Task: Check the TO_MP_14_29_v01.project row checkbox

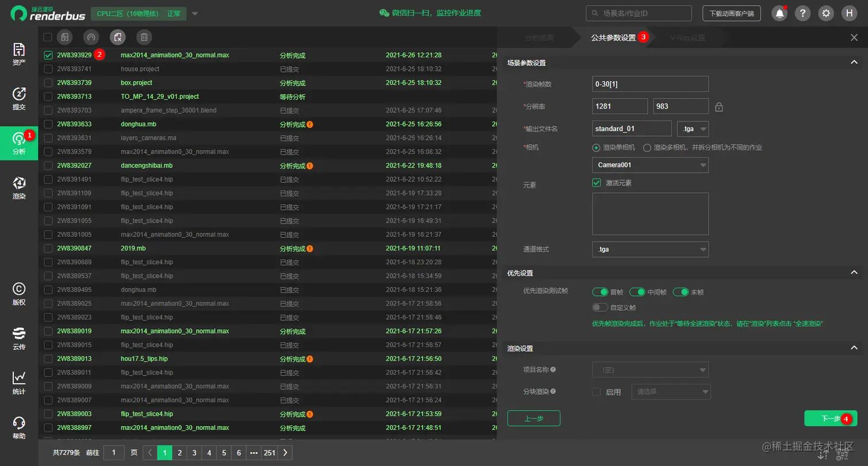Action: tap(48, 97)
